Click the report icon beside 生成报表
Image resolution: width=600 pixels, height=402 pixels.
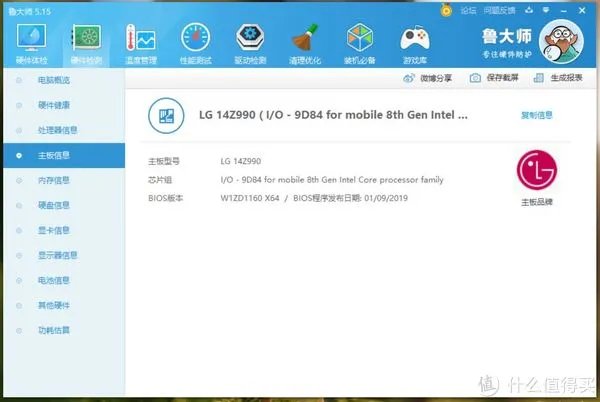pyautogui.click(x=538, y=78)
